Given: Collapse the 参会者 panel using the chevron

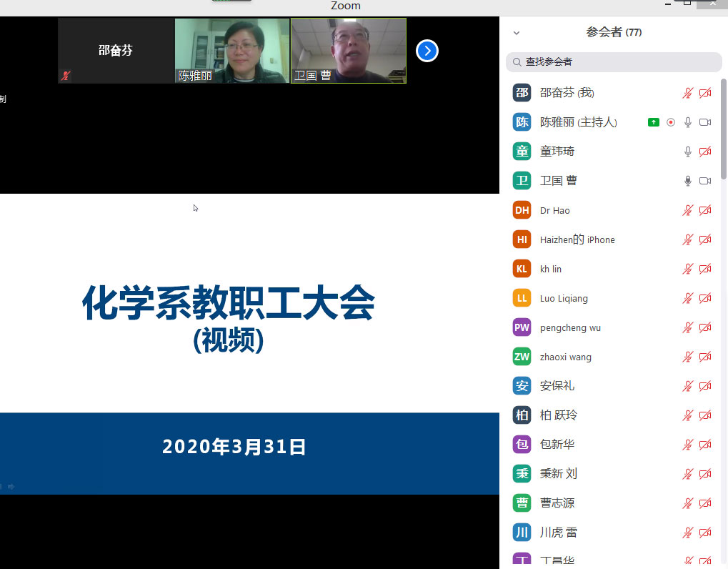Looking at the screenshot, I should (x=517, y=33).
